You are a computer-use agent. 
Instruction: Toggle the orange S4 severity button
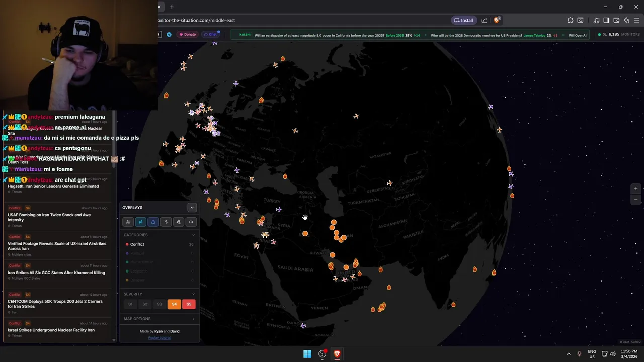tap(174, 304)
